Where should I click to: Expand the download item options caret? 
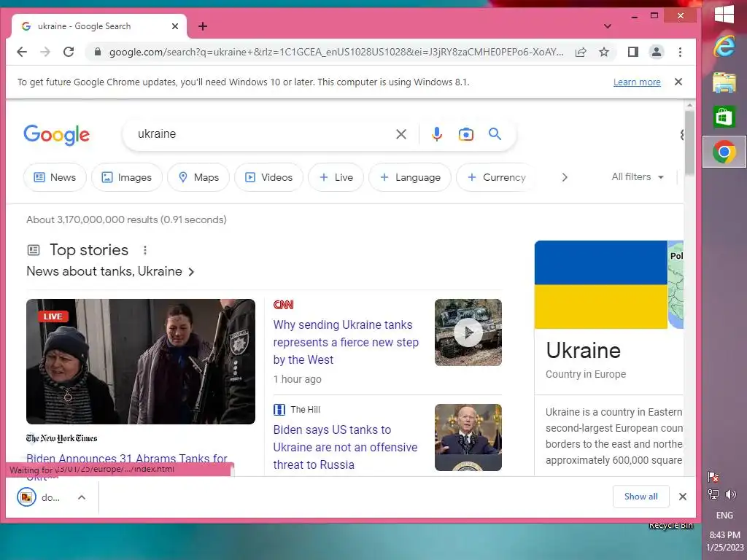[x=82, y=497]
